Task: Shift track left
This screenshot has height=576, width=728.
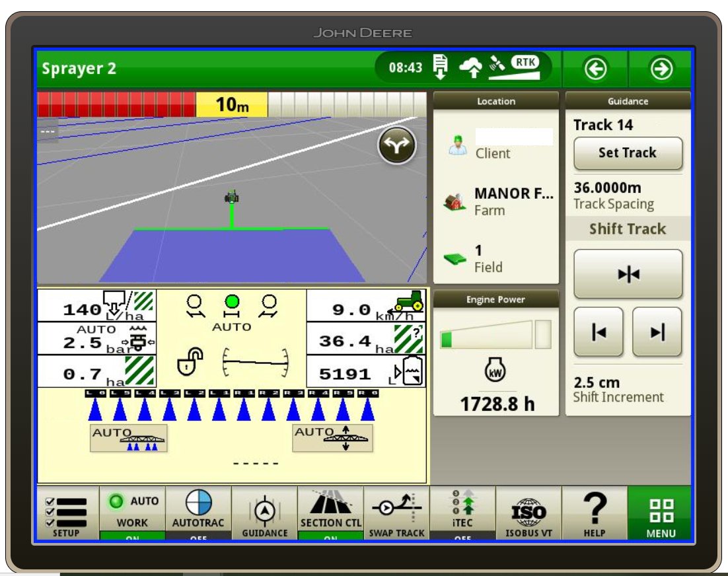Action: coord(599,332)
